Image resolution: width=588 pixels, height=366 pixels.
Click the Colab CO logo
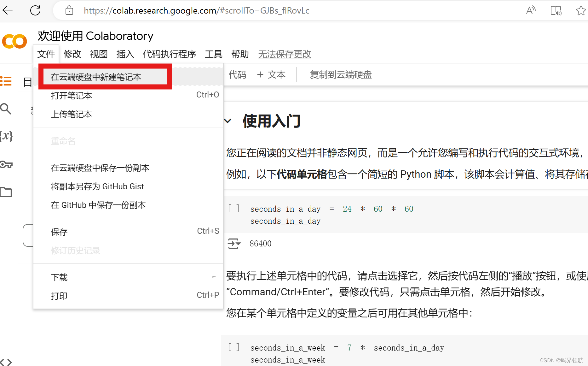14,41
